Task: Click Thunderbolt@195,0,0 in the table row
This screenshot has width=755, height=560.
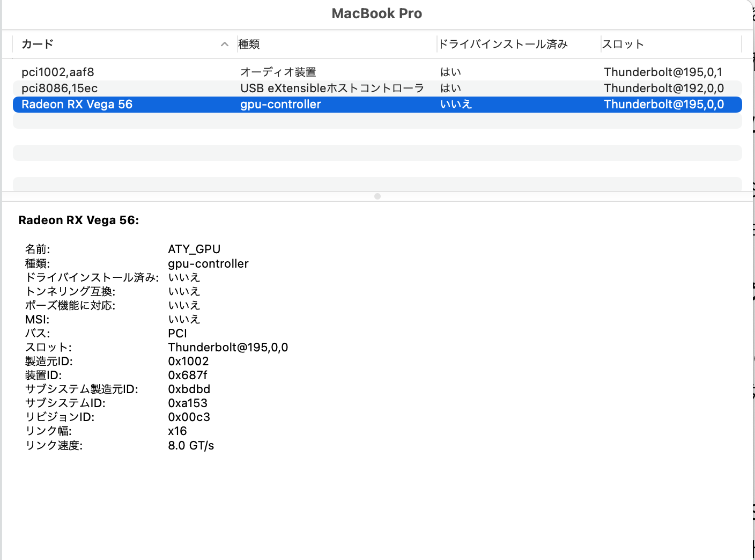Action: coord(664,104)
